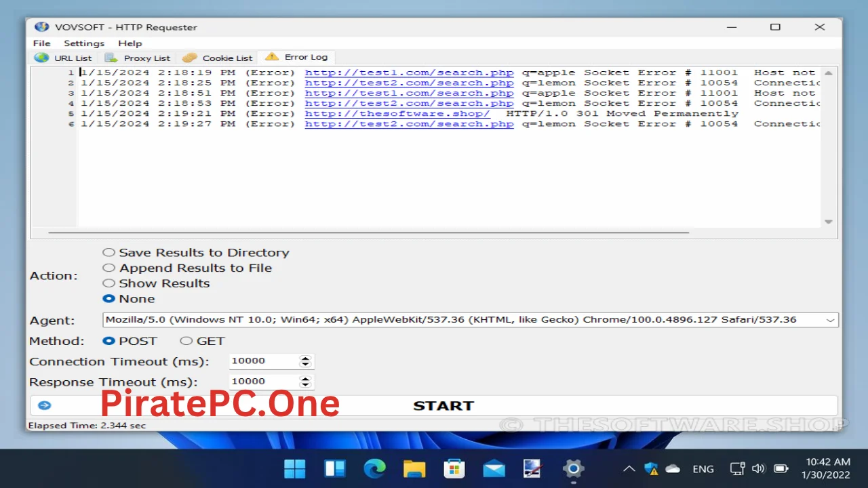Open the Windows Start menu
The image size is (868, 488).
pyautogui.click(x=295, y=468)
